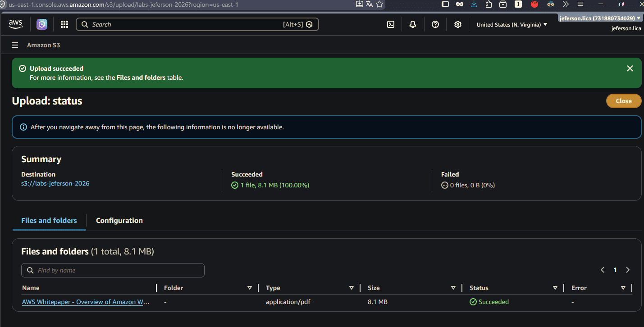Viewport: 644px width, 327px height.
Task: Go to the previous page of results
Action: click(603, 270)
